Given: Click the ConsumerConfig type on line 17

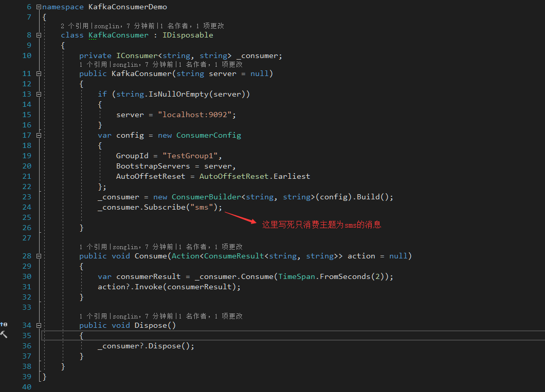Looking at the screenshot, I should pyautogui.click(x=209, y=136).
